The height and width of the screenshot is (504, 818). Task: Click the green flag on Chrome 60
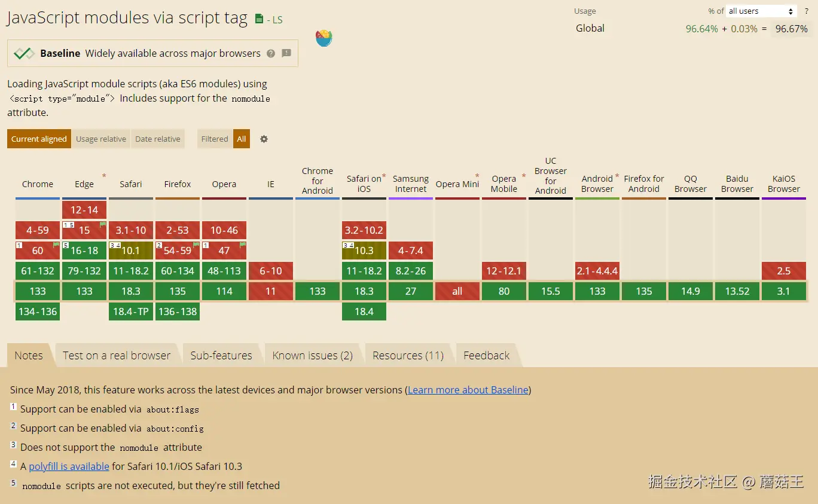[56, 245]
